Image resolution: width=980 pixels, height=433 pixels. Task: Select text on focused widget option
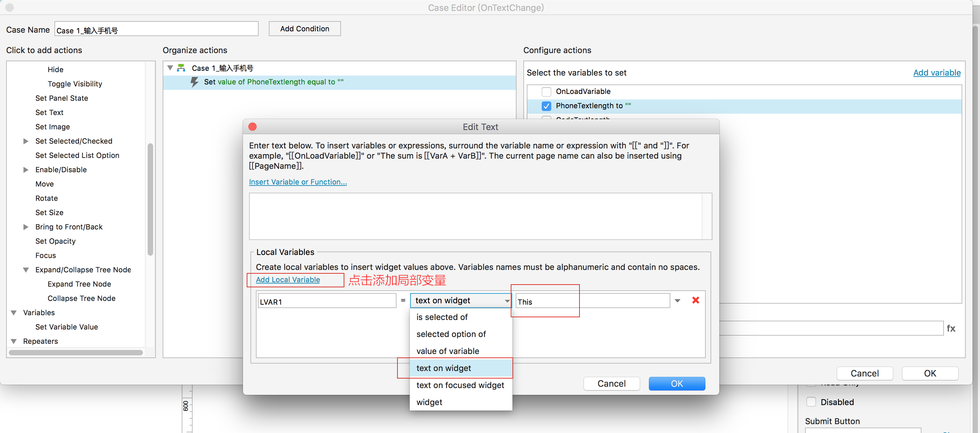pos(460,385)
